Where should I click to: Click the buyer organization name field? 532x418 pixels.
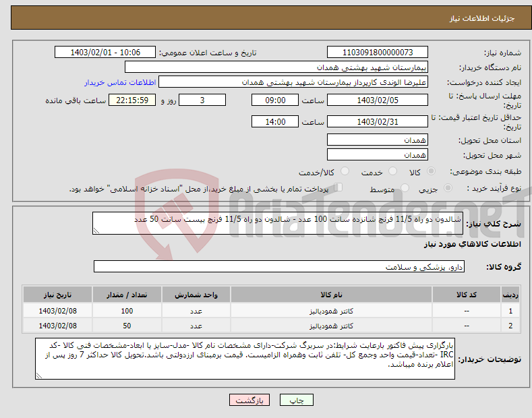276,67
